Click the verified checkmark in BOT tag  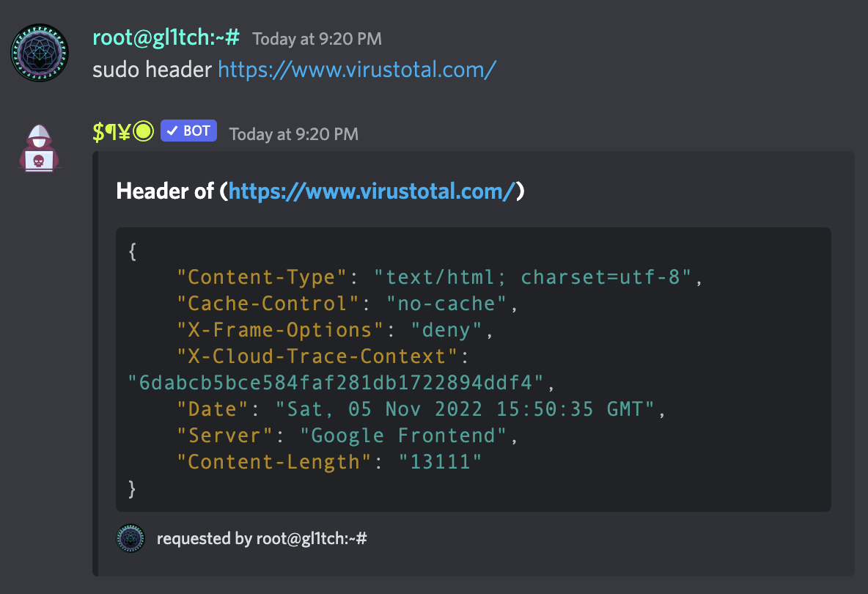pyautogui.click(x=172, y=131)
